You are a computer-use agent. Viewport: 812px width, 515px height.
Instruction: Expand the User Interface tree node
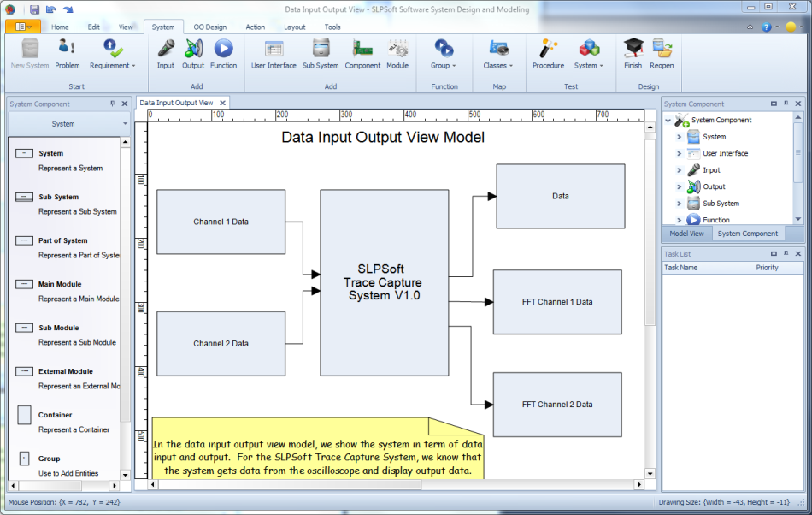pos(679,153)
